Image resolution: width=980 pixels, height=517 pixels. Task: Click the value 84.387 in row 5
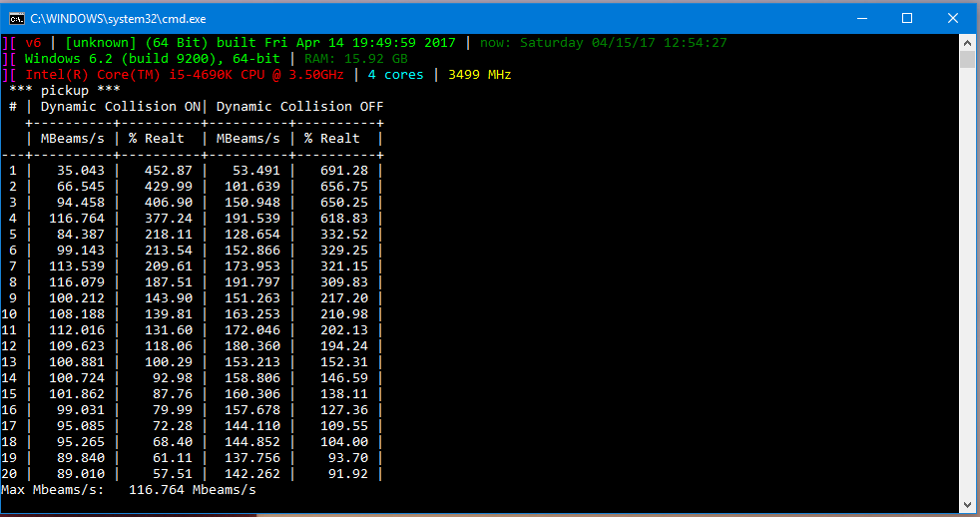pyautogui.click(x=81, y=235)
